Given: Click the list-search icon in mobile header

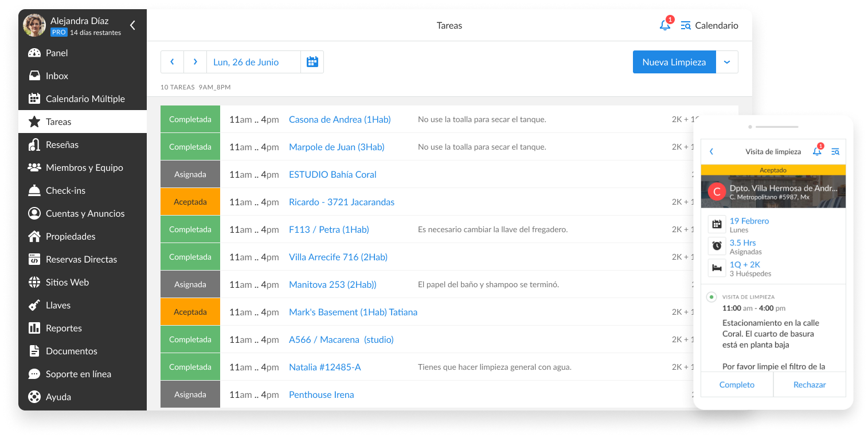Looking at the screenshot, I should (835, 151).
